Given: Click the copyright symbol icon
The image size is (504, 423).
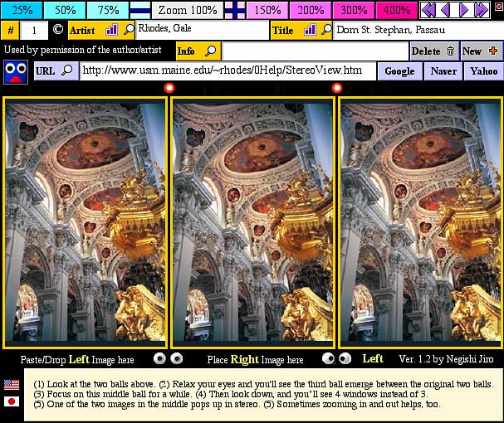Looking at the screenshot, I should click(58, 30).
